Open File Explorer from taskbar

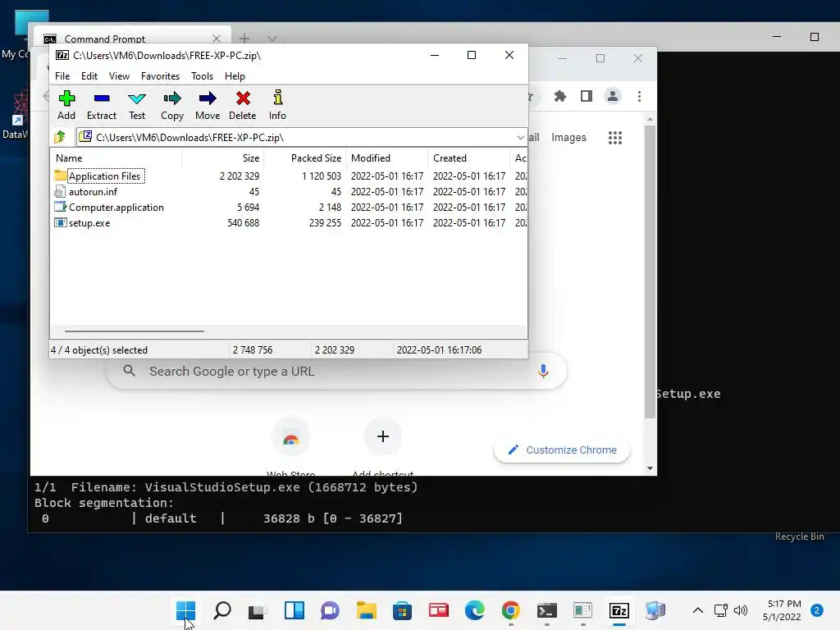[x=366, y=610]
